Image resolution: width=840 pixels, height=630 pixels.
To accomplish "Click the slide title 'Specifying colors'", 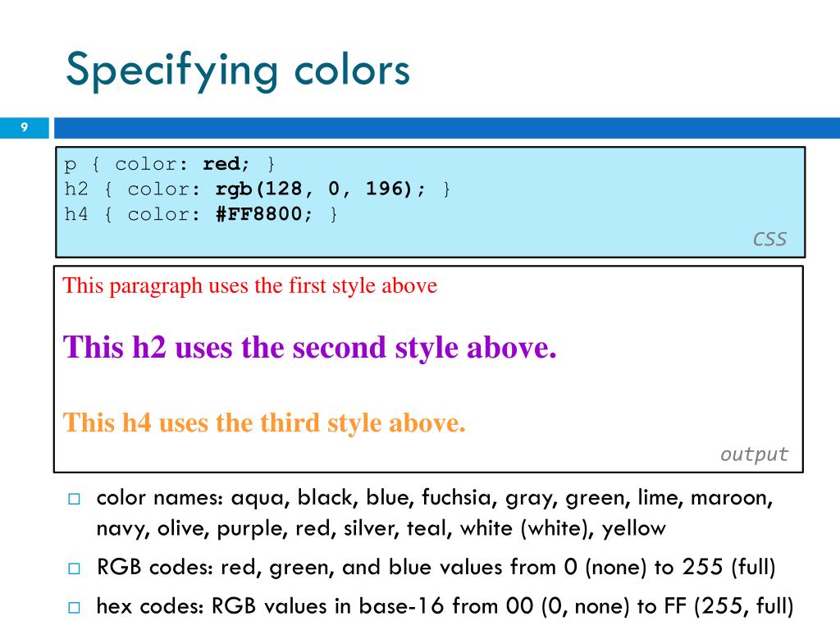I will [x=238, y=71].
